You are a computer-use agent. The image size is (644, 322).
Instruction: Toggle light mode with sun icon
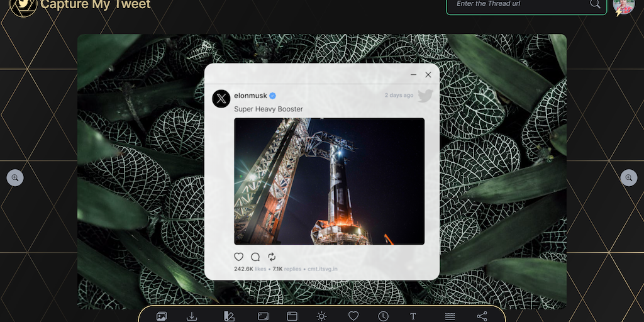point(322,316)
